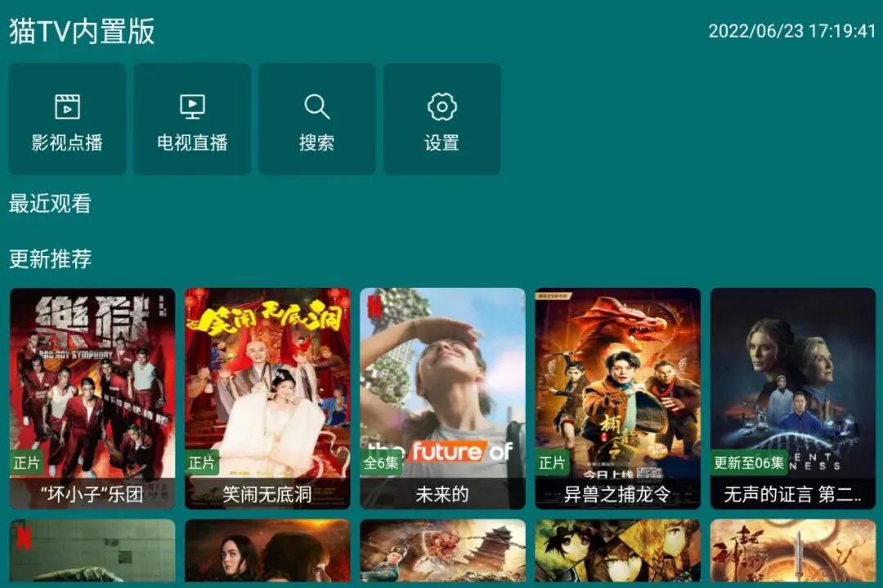Open the second-row anime characters poster
The width and height of the screenshot is (883, 588).
[x=618, y=550]
